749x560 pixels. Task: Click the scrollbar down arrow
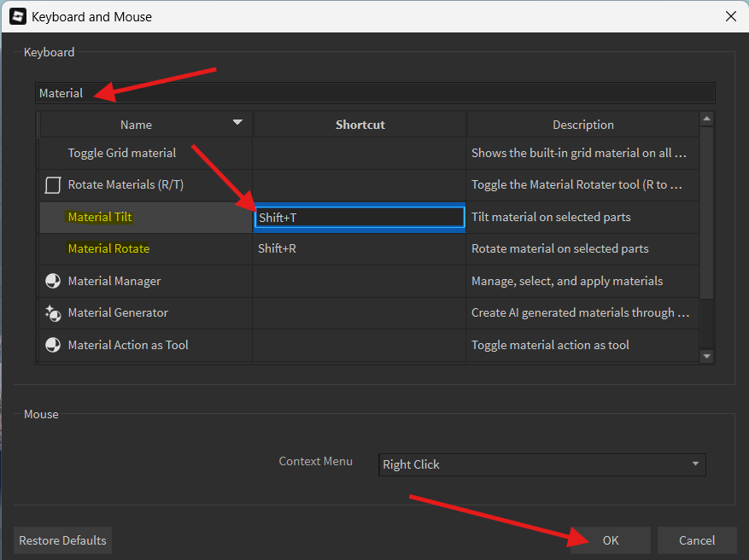708,355
